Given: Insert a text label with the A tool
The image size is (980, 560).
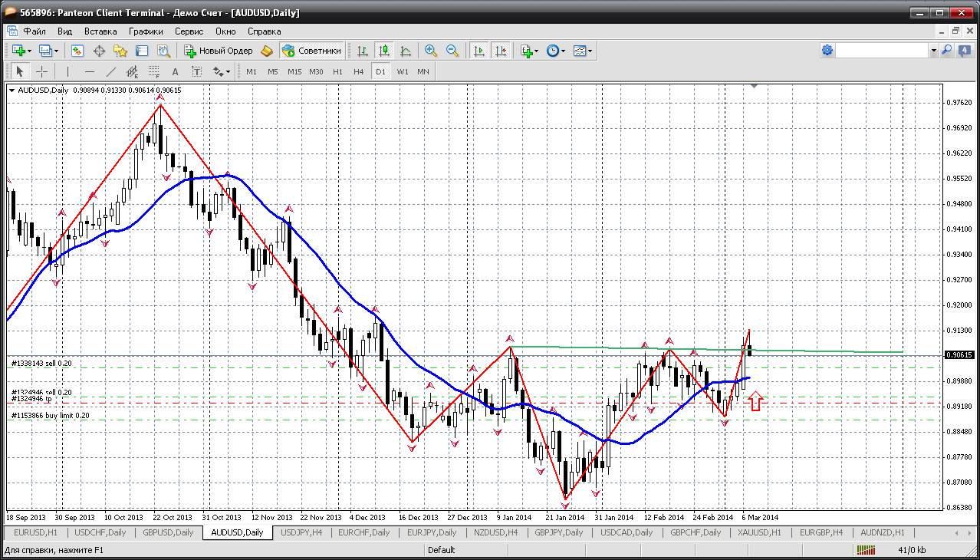Looking at the screenshot, I should coord(175,71).
